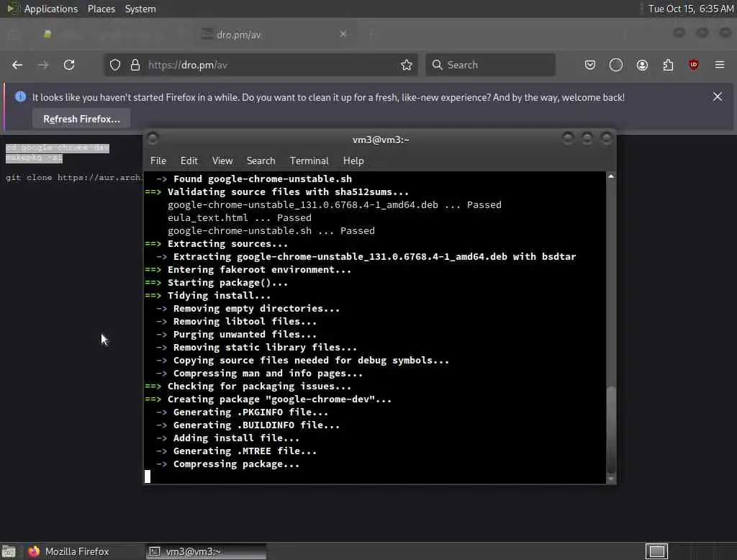The image size is (737, 560).
Task: Switch to dro.pm/av tab
Action: click(274, 35)
